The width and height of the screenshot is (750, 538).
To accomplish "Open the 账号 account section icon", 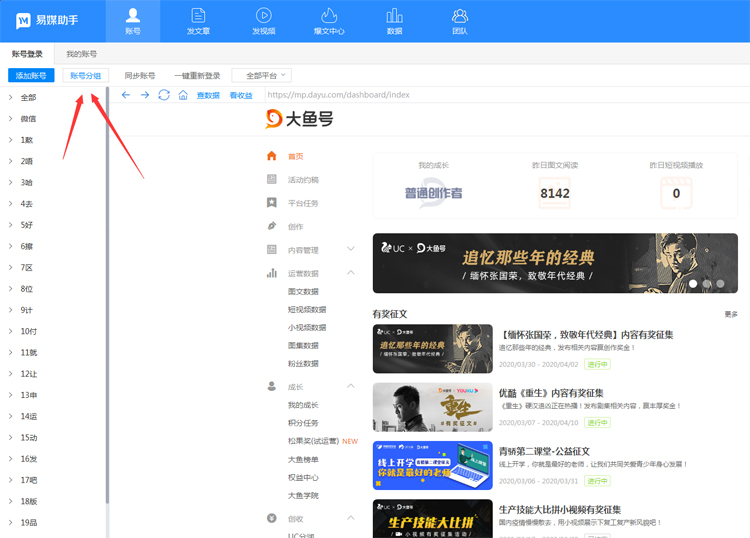I will [132, 21].
